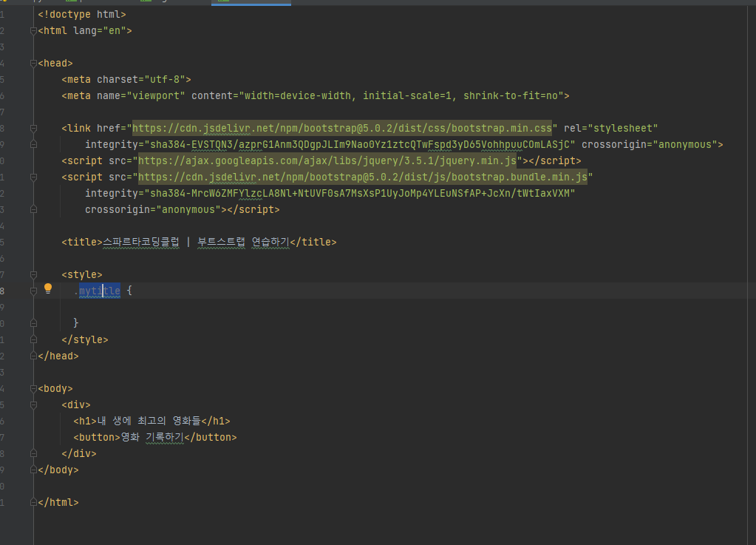Click the sha384-EVSTQN3 integrity hash
This screenshot has height=545, width=756.
tap(360, 145)
